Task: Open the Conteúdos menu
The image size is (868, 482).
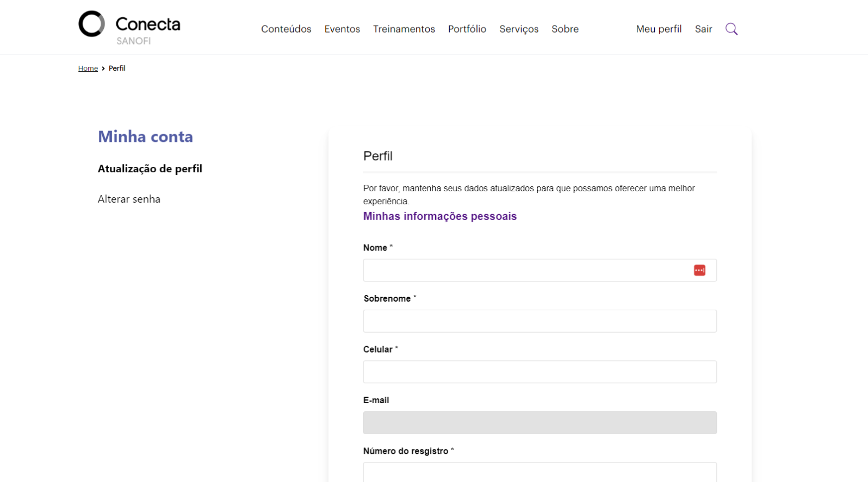Action: 286,29
